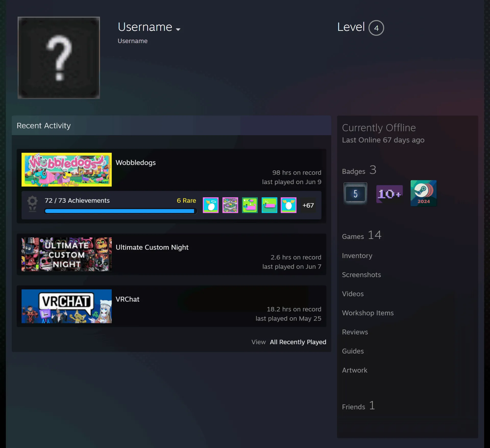Open the Inventory link
Screen dimensions: 490x448
point(357,255)
